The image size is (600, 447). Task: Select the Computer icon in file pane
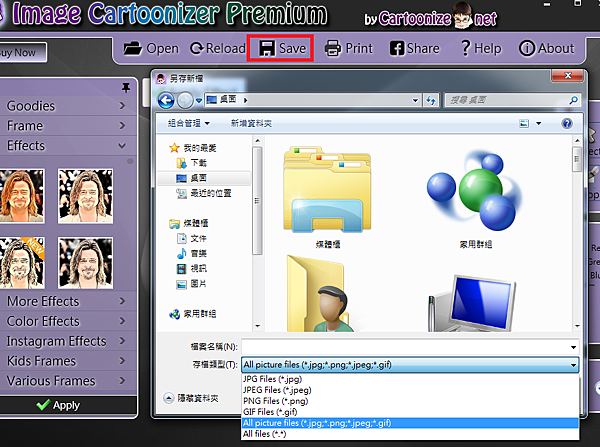pos(472,302)
